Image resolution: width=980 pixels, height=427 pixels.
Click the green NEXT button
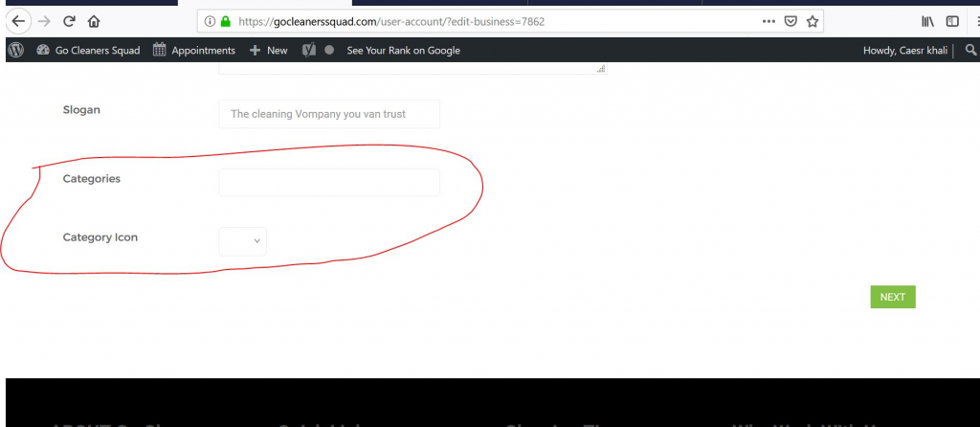pyautogui.click(x=892, y=297)
